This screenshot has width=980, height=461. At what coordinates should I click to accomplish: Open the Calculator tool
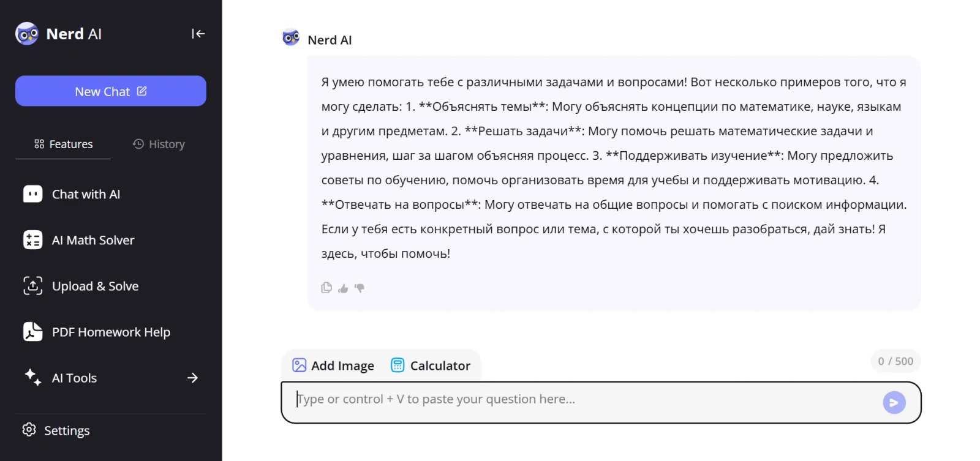click(431, 365)
